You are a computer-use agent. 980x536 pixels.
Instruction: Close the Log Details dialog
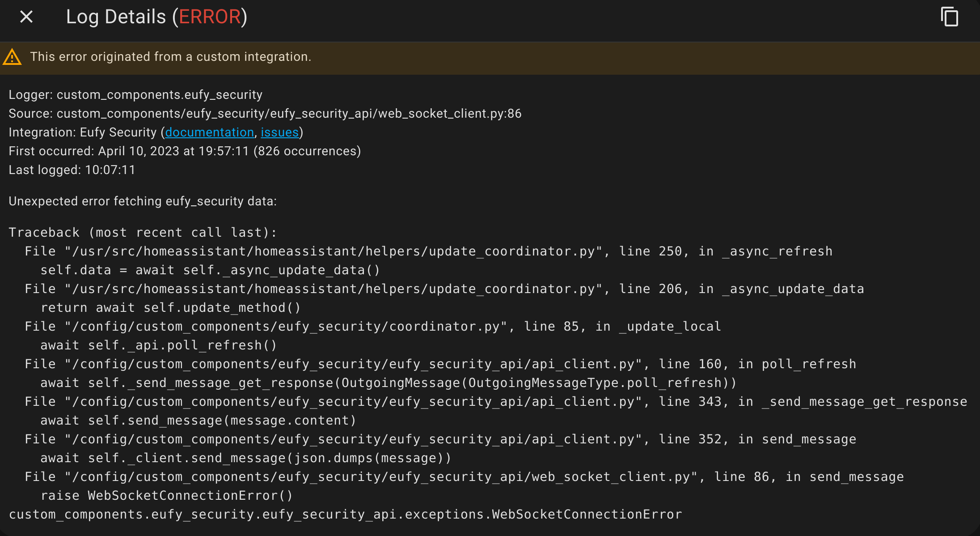point(26,17)
